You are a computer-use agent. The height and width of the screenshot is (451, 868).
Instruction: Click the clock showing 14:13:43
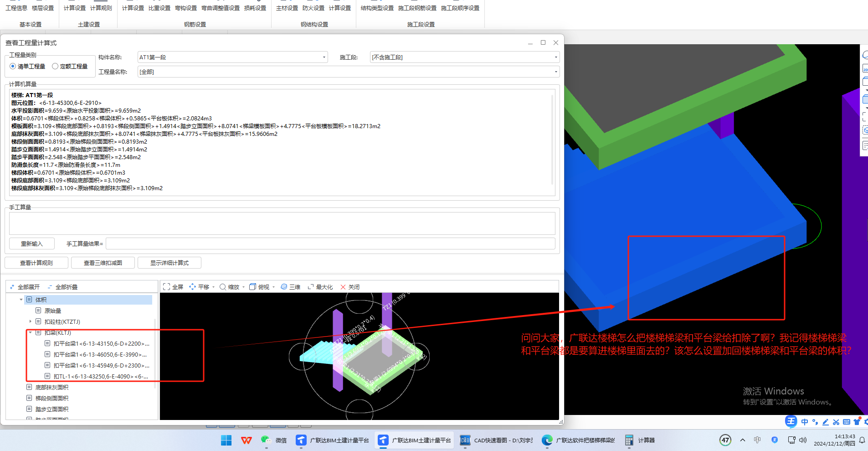click(845, 436)
